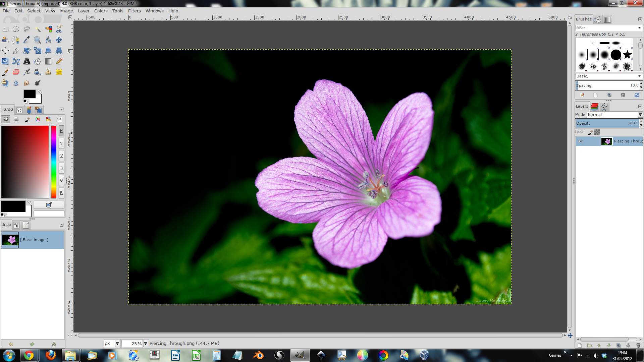Image resolution: width=644 pixels, height=362 pixels.
Task: Open the Filters menu
Action: click(x=134, y=11)
